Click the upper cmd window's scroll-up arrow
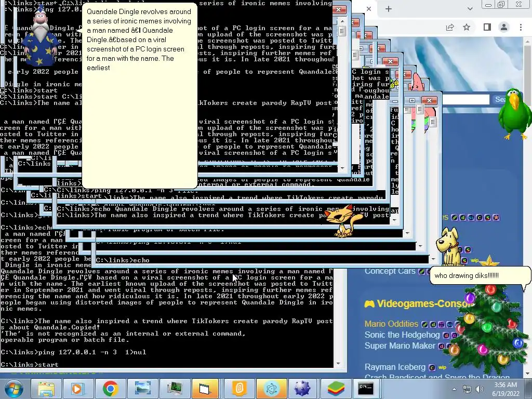Image resolution: width=532 pixels, height=399 pixels. click(x=342, y=21)
